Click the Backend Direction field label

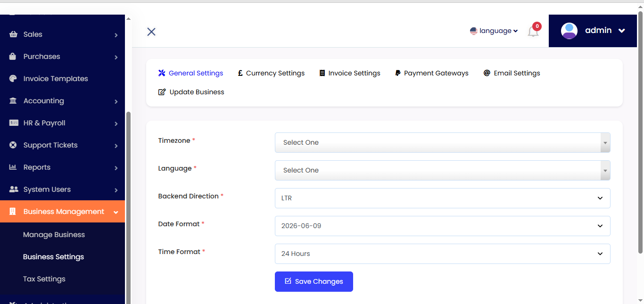(x=189, y=196)
